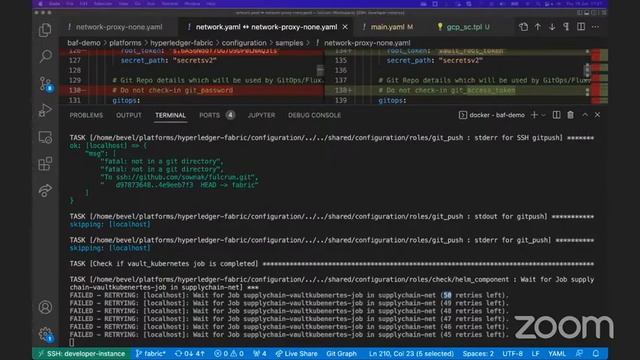640x360 pixels.
Task: Click the diff overview ruler at right edge
Action: [x=600, y=76]
